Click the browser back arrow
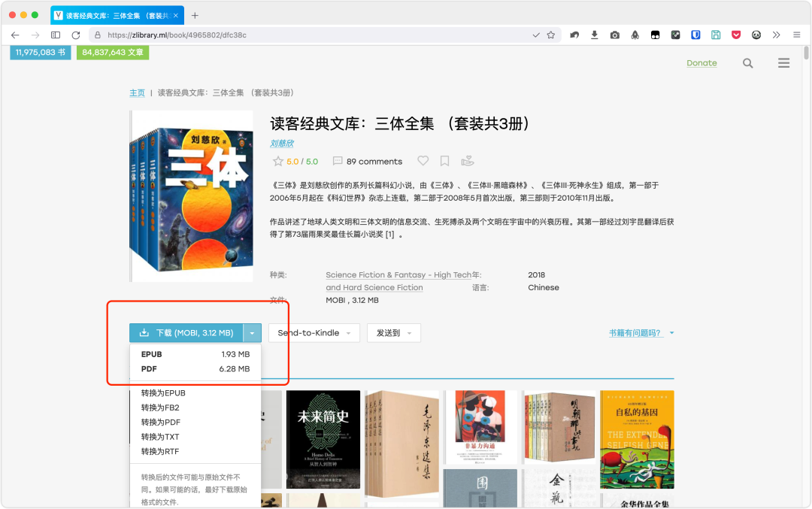 [15, 35]
